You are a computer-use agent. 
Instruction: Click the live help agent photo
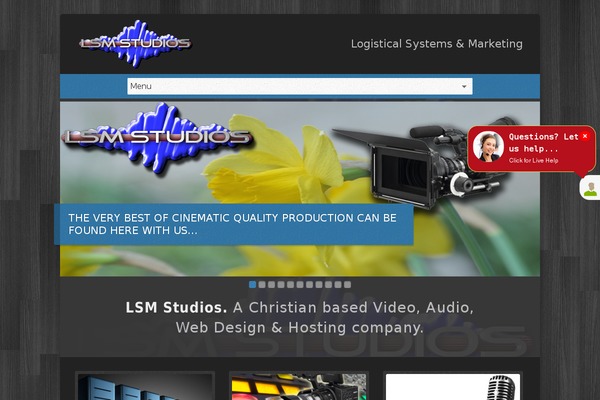[x=488, y=146]
